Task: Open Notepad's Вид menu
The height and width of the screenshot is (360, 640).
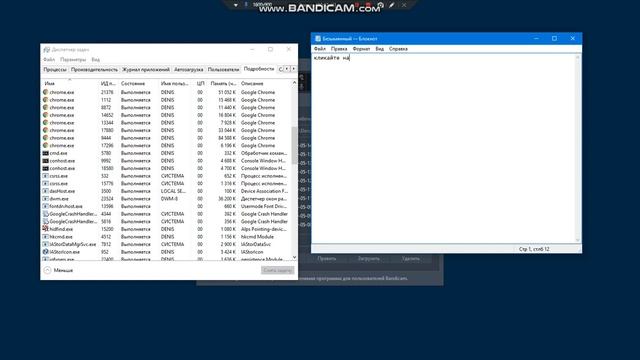Action: pos(380,49)
